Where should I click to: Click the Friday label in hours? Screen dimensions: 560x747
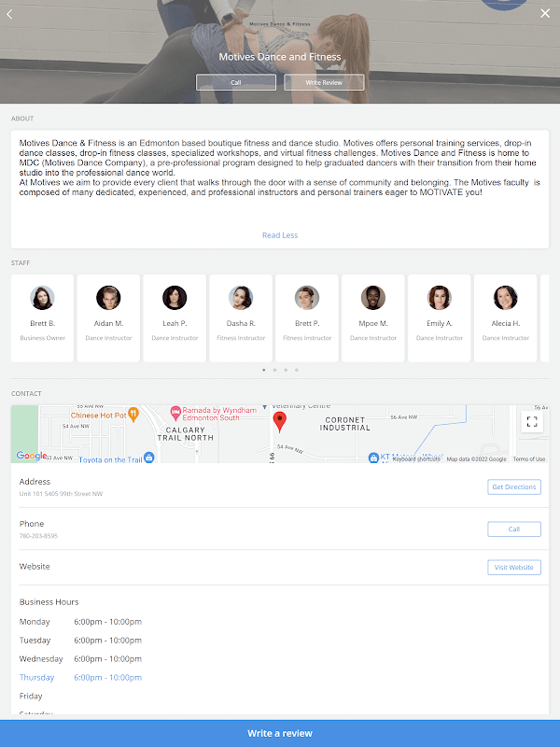(31, 696)
